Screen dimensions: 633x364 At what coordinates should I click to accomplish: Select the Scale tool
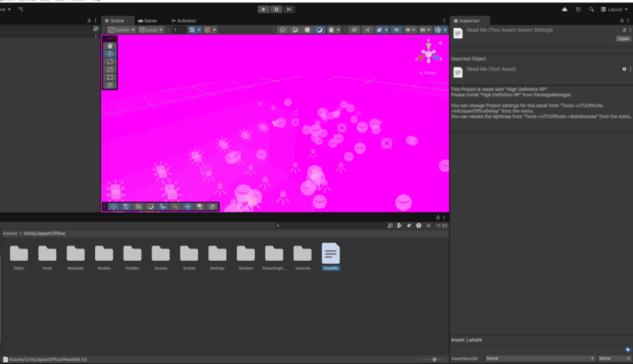110,69
